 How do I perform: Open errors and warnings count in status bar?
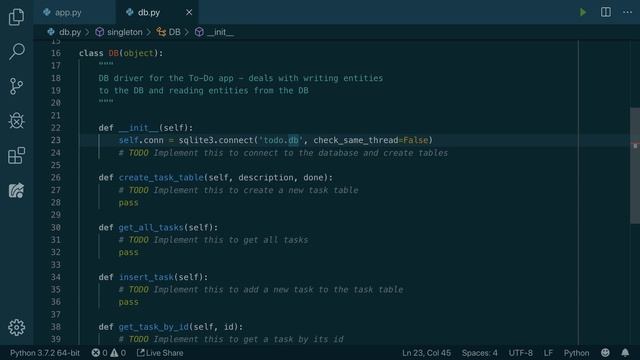click(109, 353)
